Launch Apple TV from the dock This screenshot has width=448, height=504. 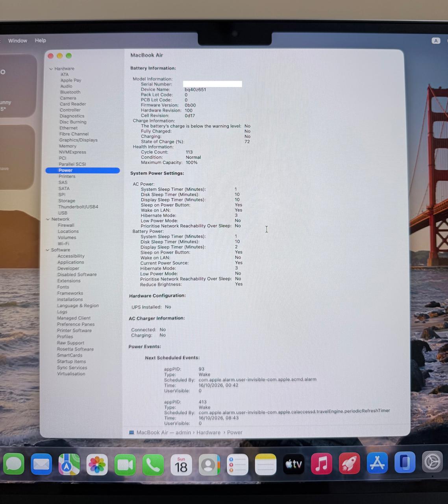(294, 464)
